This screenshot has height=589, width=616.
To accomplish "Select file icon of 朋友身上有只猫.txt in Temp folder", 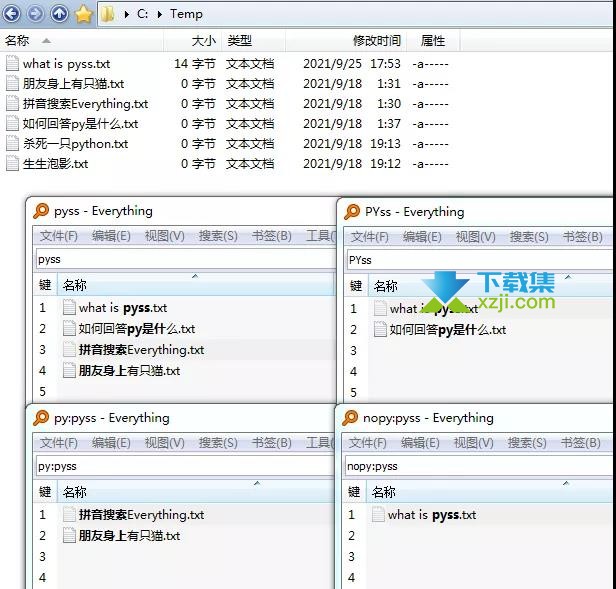I will coord(12,84).
